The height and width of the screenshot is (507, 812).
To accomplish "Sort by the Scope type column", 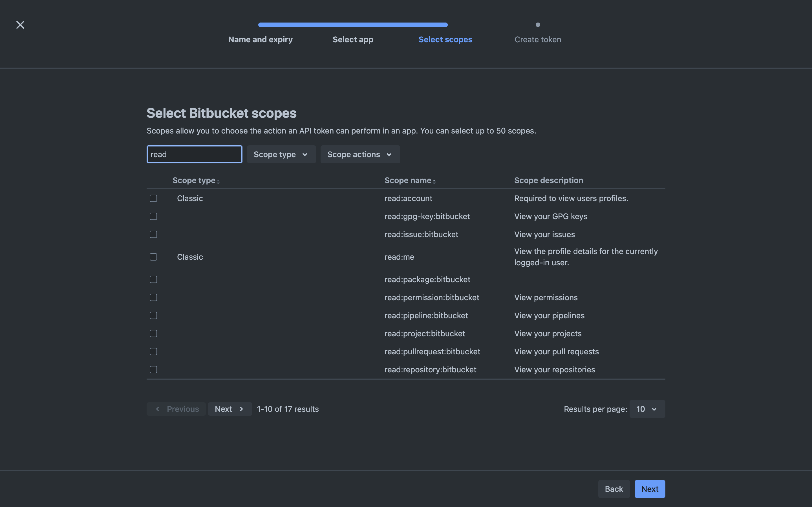I will 219,181.
